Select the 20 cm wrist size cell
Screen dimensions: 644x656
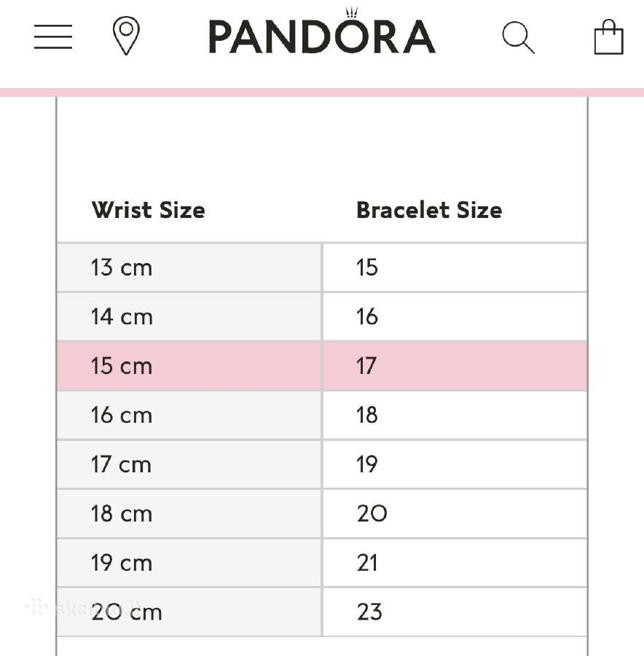(189, 612)
